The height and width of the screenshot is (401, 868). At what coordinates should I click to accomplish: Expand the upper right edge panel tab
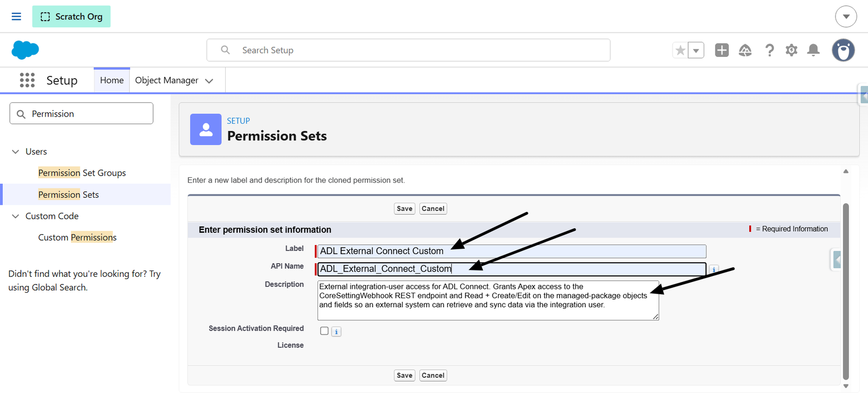click(x=863, y=95)
